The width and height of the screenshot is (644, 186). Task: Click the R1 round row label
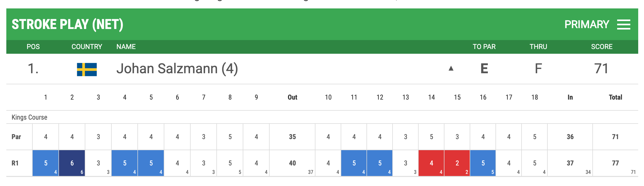pos(15,163)
